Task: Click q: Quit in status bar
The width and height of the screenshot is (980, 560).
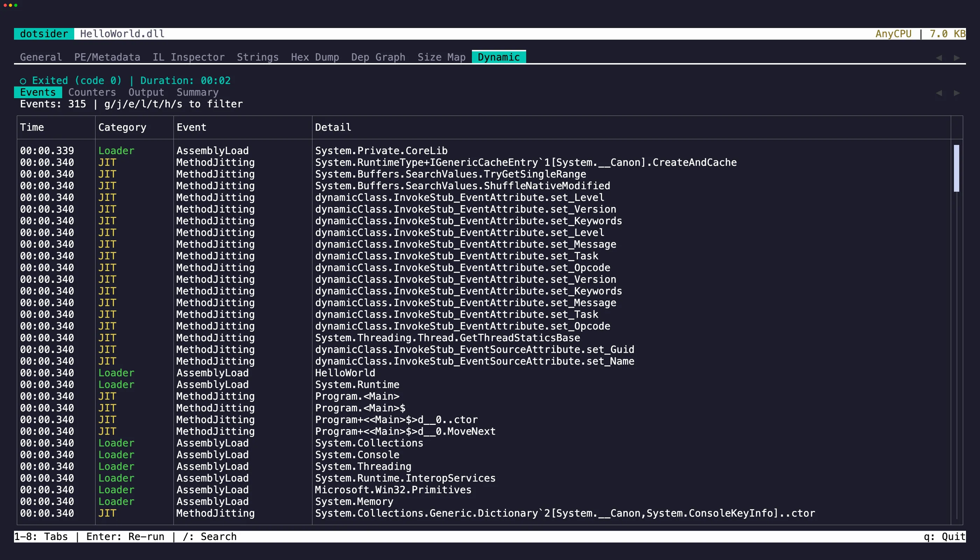Action: click(944, 537)
